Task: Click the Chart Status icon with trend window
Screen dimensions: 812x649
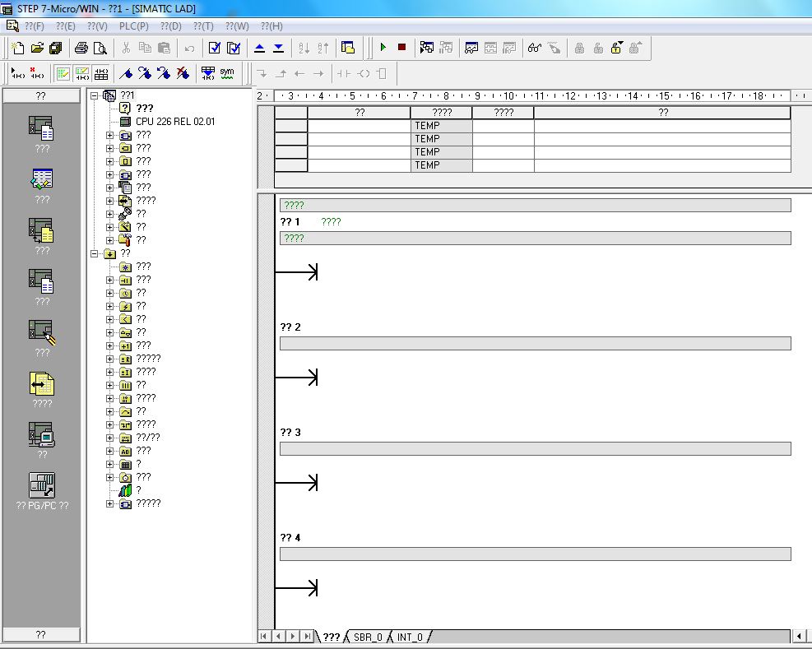Action: coord(471,49)
